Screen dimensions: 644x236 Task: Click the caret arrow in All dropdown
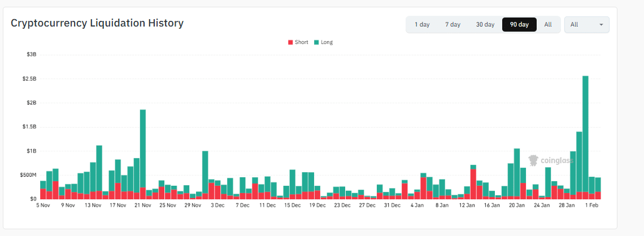click(601, 25)
